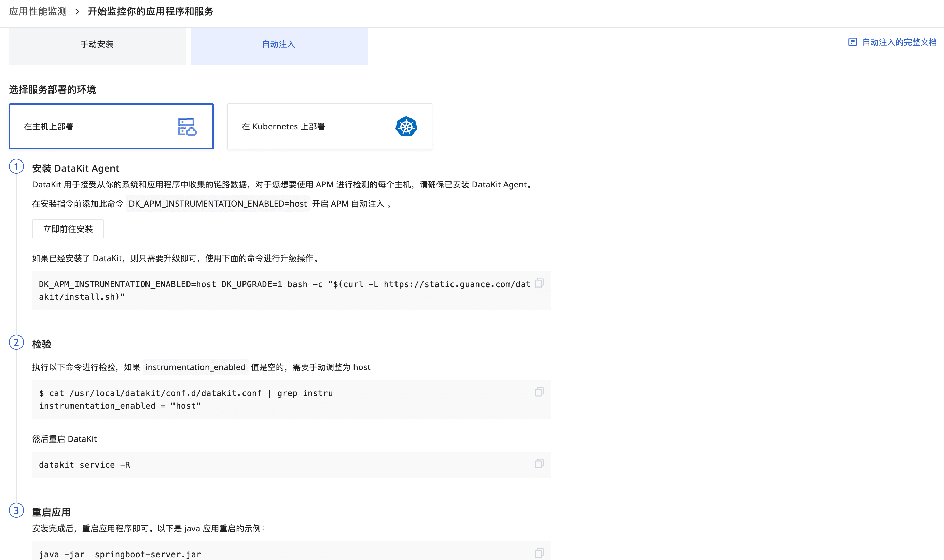Copy the cat datakit.conf grep command
This screenshot has width=944, height=560.
click(539, 392)
